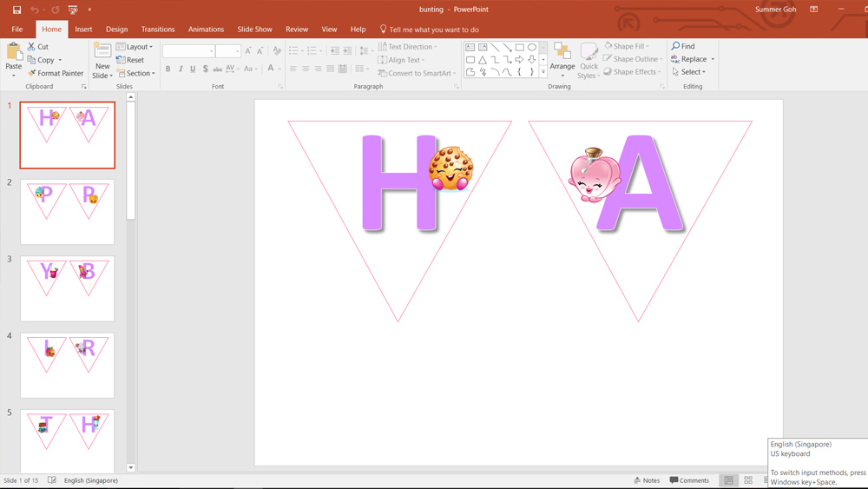Image resolution: width=868 pixels, height=489 pixels.
Task: Open the Shape Outline color menu
Action: tap(633, 59)
